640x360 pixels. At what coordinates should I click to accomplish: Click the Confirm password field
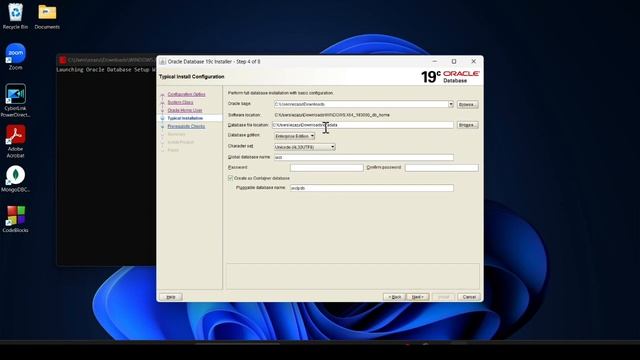(442, 168)
